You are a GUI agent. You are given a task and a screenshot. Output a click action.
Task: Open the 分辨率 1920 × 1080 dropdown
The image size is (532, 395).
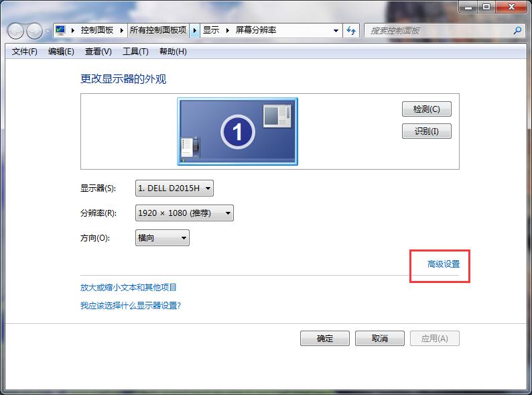[184, 213]
